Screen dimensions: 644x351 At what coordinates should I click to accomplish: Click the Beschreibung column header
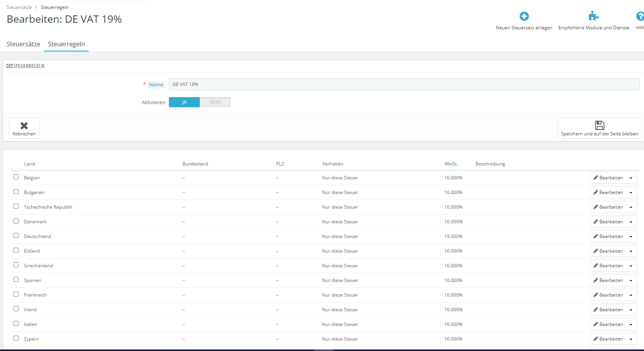[x=490, y=164]
